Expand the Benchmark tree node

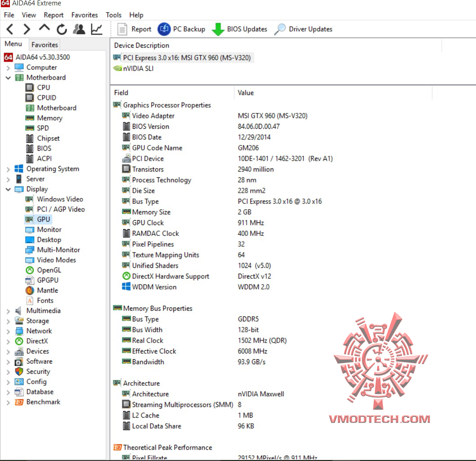pyautogui.click(x=8, y=402)
